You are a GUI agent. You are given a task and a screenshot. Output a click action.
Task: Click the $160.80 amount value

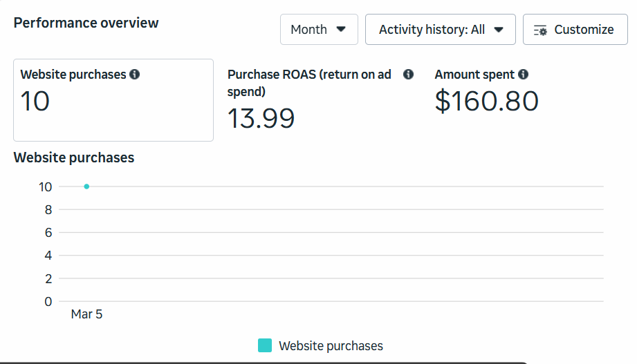pos(487,101)
